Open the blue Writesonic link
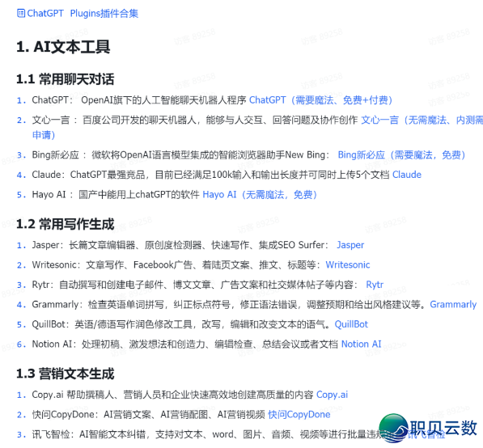The height and width of the screenshot is (448, 483). tap(348, 264)
